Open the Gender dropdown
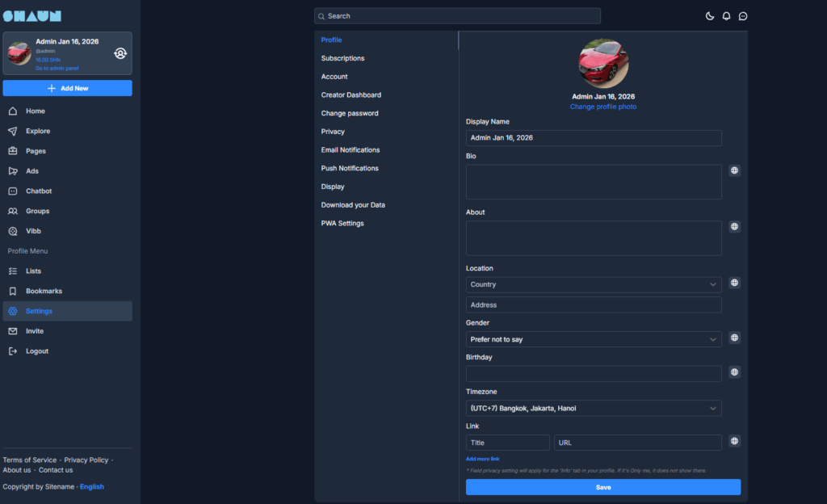The width and height of the screenshot is (827, 504). [594, 339]
